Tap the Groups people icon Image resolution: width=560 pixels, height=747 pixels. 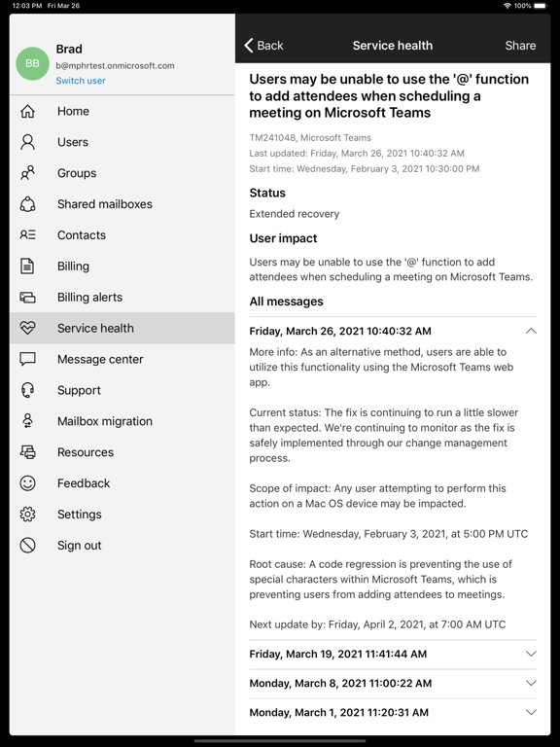click(27, 173)
